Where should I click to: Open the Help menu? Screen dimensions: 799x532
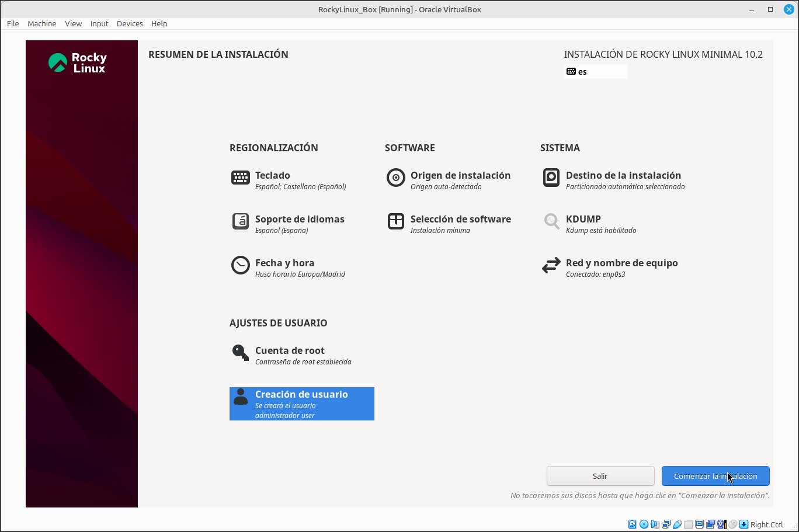click(x=159, y=23)
